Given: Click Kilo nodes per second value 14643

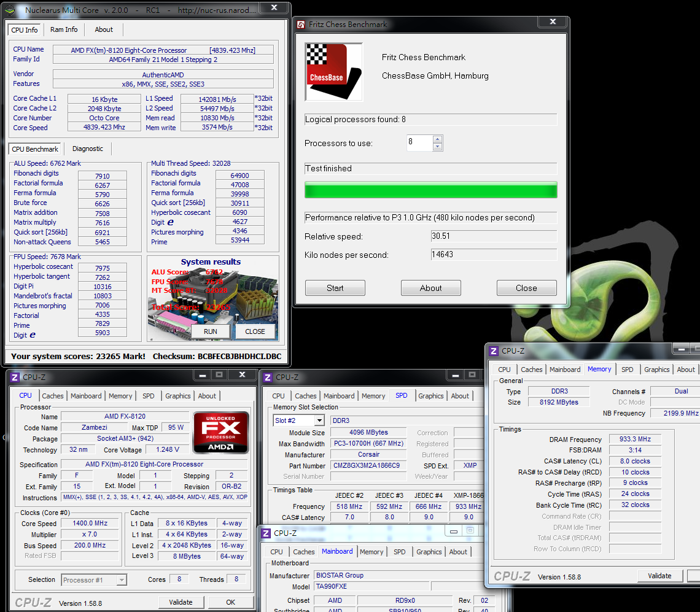Looking at the screenshot, I should tap(494, 255).
